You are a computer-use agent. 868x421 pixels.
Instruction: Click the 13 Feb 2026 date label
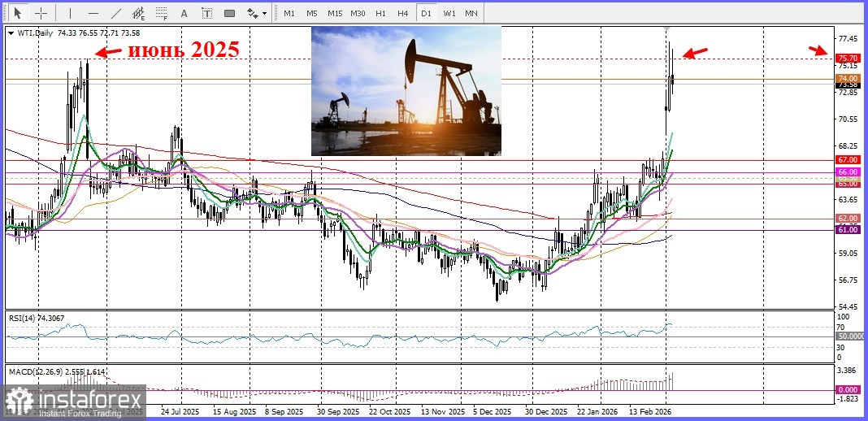(x=650, y=412)
